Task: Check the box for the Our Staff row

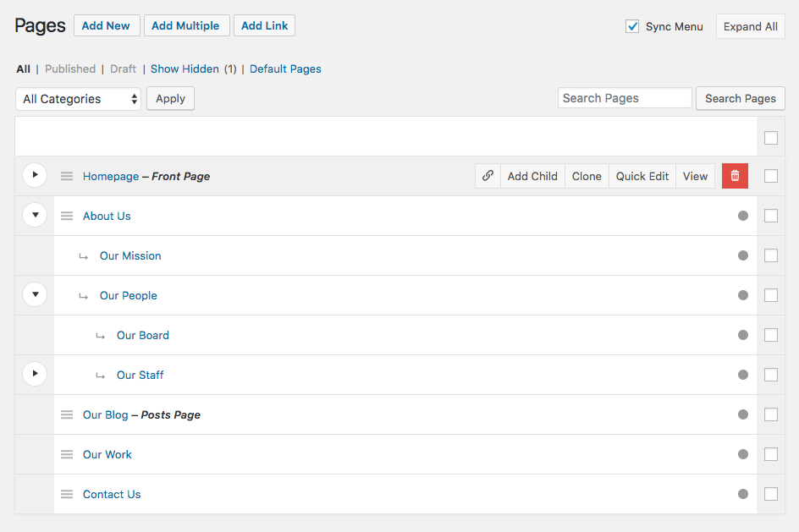Action: [x=770, y=375]
